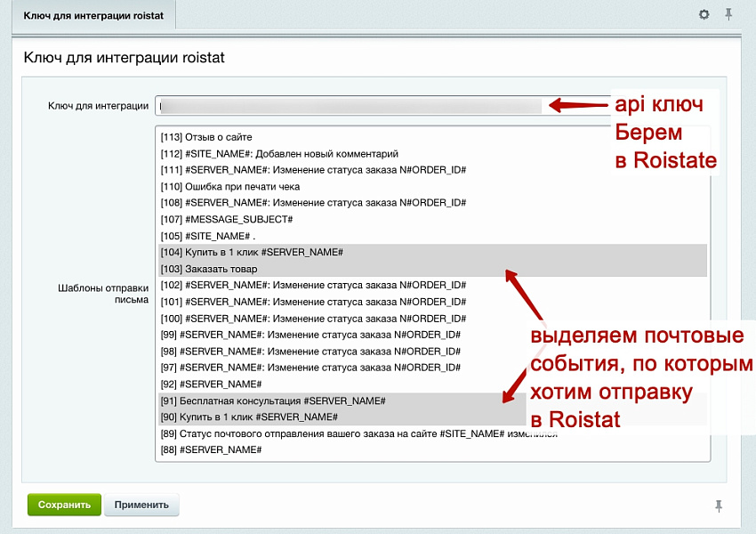This screenshot has height=534, width=756.
Task: Select "[90] Купить в 1 клик" template
Action: click(x=249, y=417)
